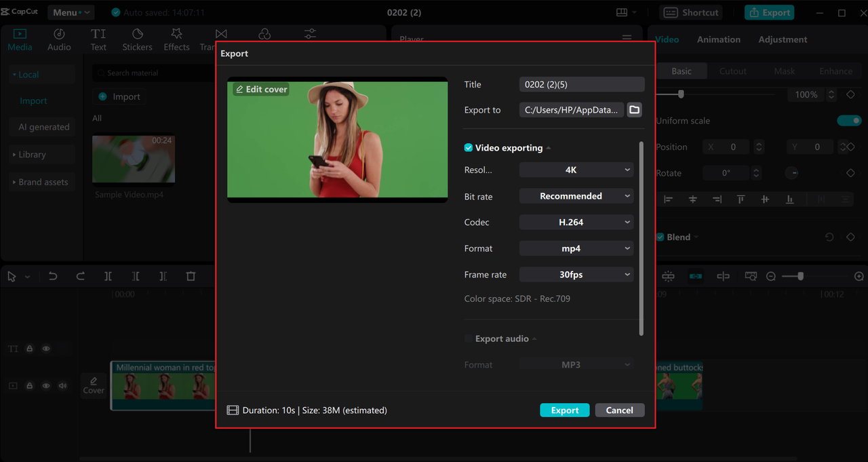The width and height of the screenshot is (868, 462).
Task: Switch to the Adjustment tab
Action: [x=783, y=39]
